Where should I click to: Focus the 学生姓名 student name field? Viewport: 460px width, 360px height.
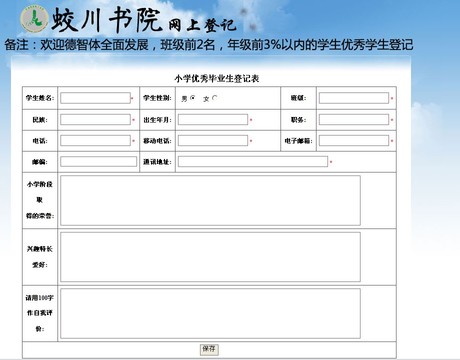click(95, 98)
